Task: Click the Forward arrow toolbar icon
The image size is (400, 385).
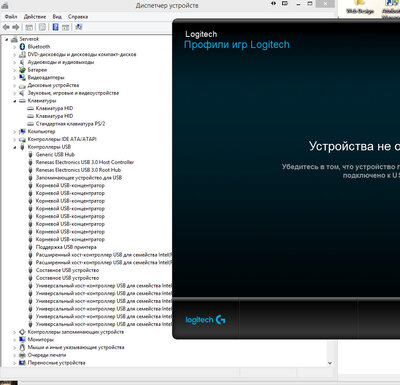Action: tap(16, 27)
